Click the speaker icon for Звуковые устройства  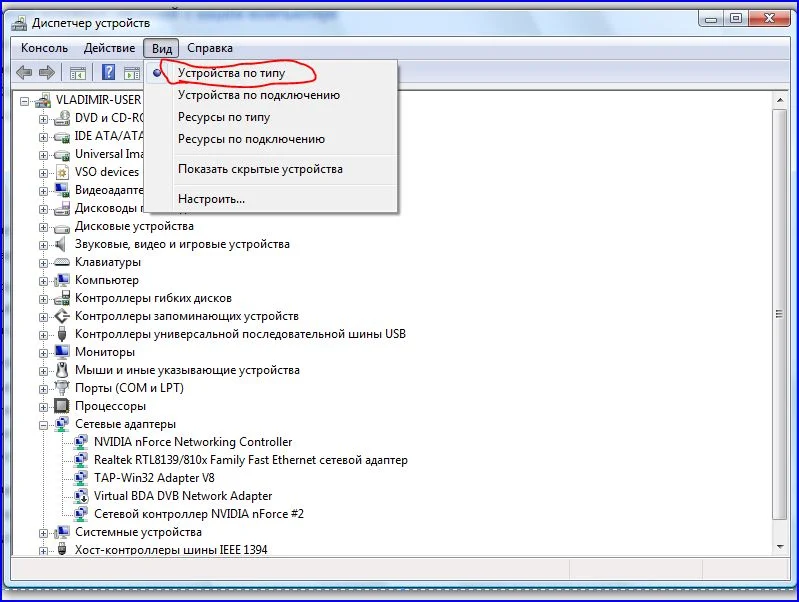tap(61, 244)
